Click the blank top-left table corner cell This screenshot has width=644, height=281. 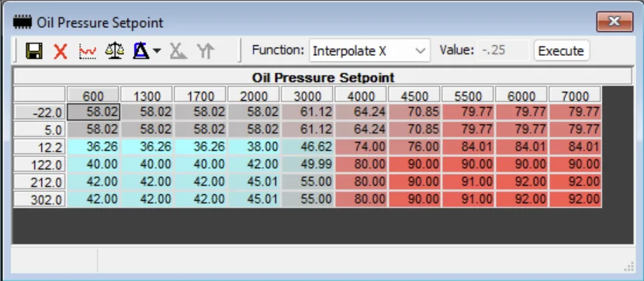point(40,95)
